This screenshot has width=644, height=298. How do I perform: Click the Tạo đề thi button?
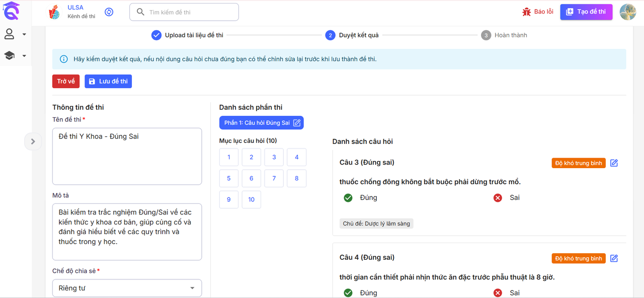click(x=586, y=12)
